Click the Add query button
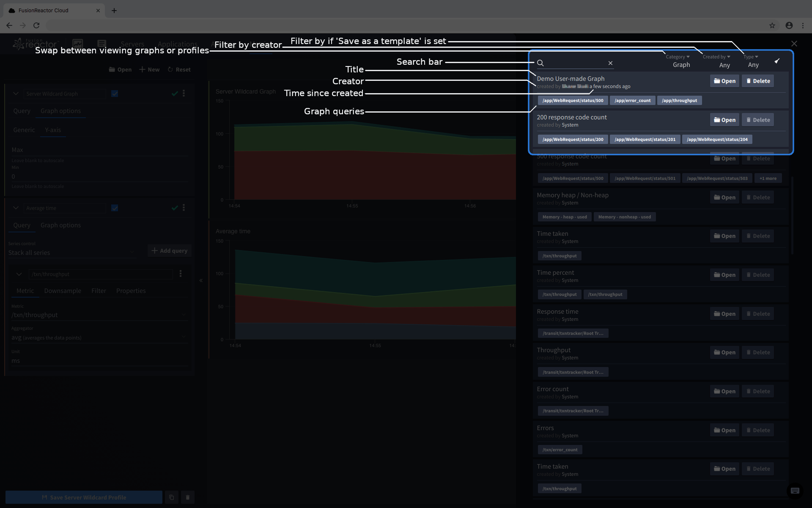 click(170, 251)
